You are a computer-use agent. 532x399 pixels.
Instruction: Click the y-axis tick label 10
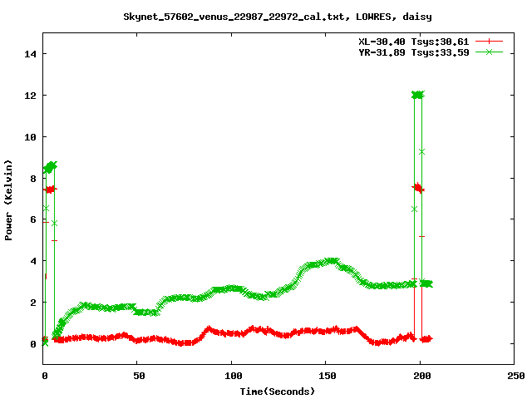[x=30, y=137]
